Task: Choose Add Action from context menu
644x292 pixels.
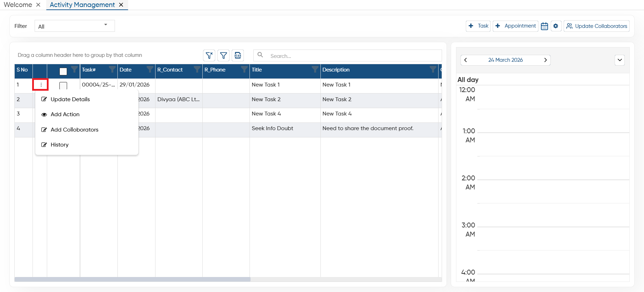Action: pos(65,114)
